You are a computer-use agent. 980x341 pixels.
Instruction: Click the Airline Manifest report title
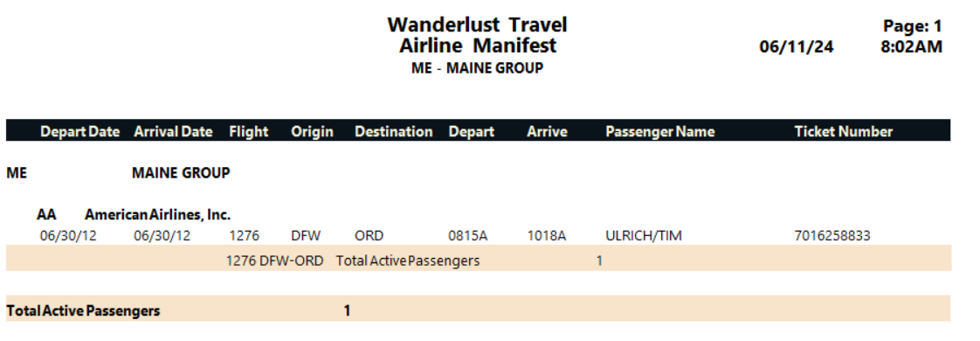pos(478,45)
